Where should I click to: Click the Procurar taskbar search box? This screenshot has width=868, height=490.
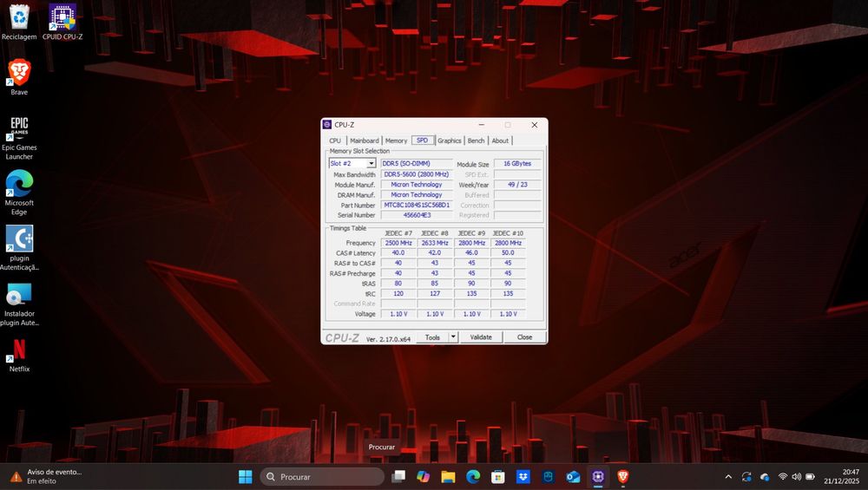click(x=322, y=477)
